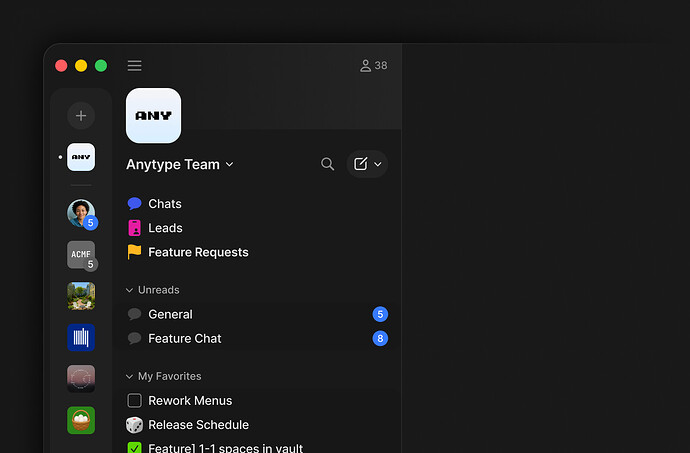The height and width of the screenshot is (453, 690).
Task: Search within the Anytype Team space
Action: pyautogui.click(x=327, y=164)
